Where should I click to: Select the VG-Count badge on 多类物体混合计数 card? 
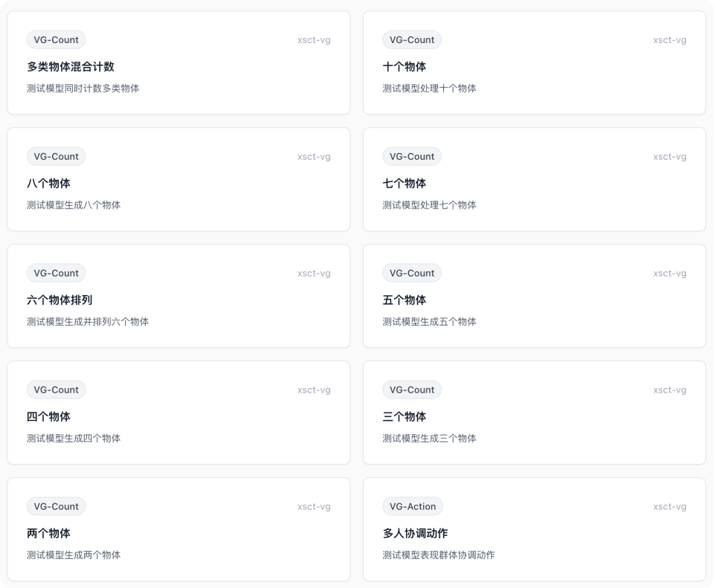pyautogui.click(x=56, y=39)
